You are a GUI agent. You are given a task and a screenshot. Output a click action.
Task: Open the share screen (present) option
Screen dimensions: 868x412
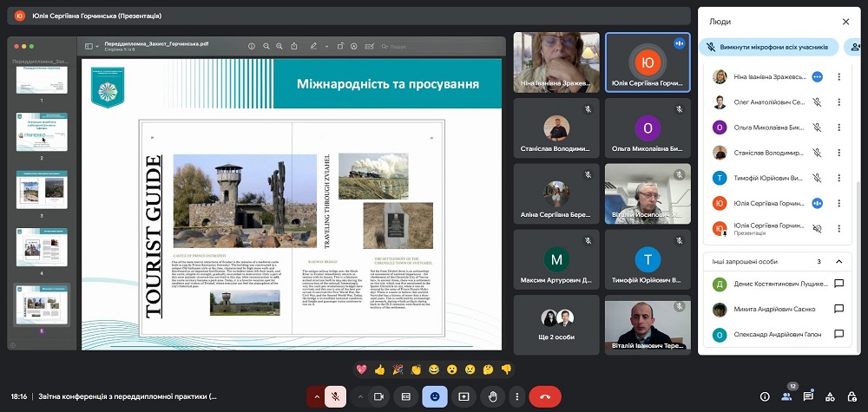click(464, 396)
